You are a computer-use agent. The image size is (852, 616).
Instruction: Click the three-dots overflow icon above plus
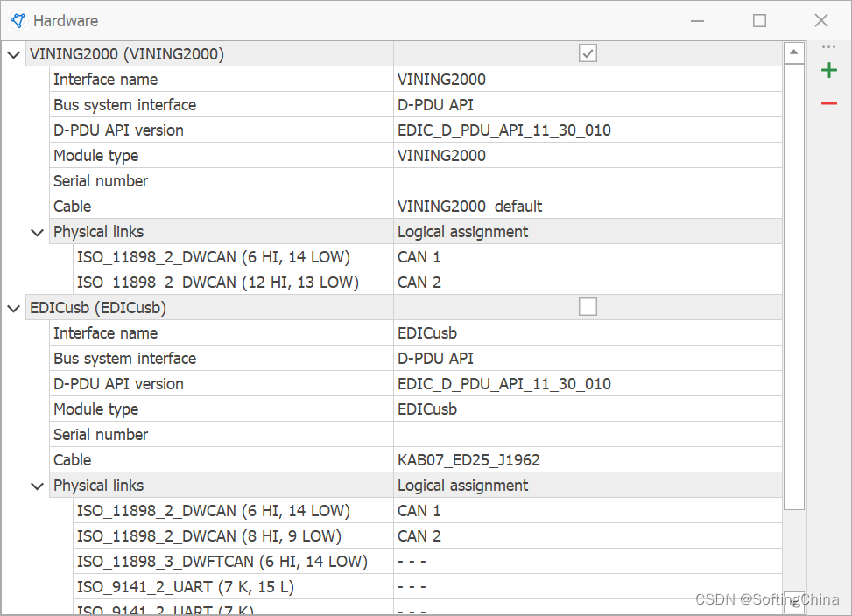(828, 47)
